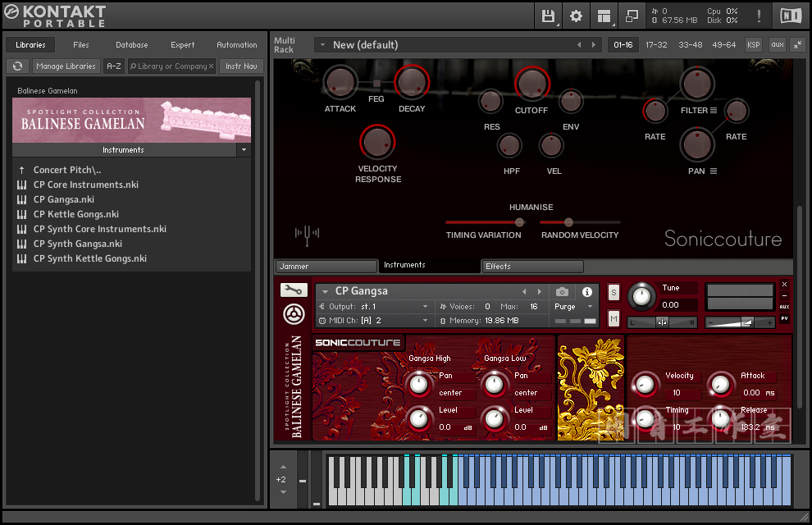Open the FILTER menu lines icon

(714, 110)
